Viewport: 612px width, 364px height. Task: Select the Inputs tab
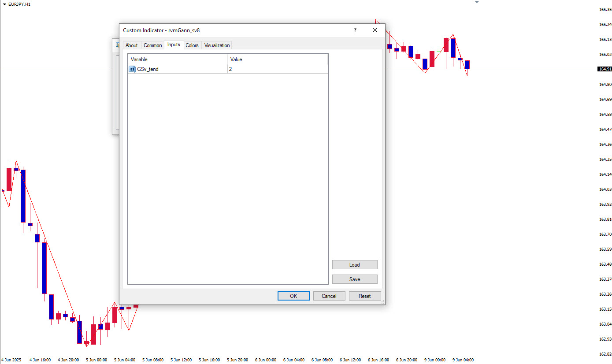click(174, 45)
